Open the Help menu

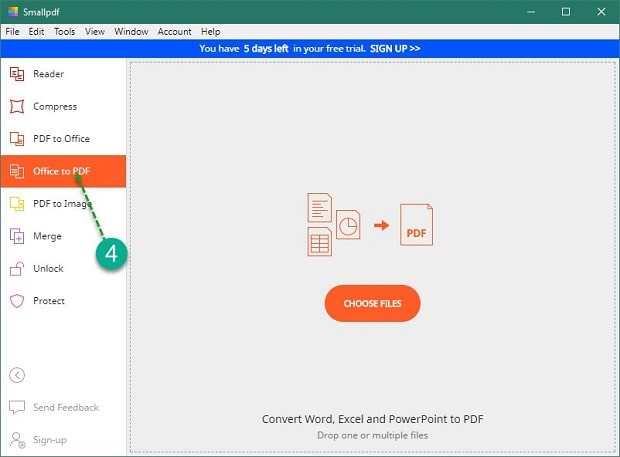point(210,32)
